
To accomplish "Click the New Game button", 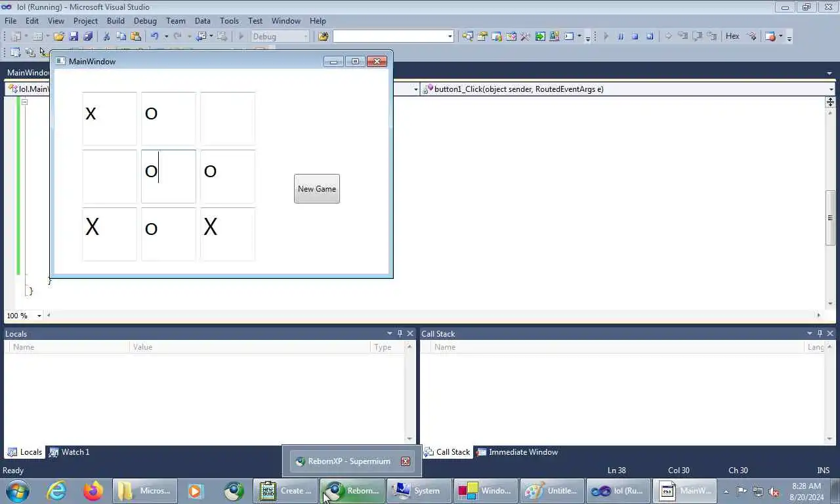I will [x=317, y=189].
